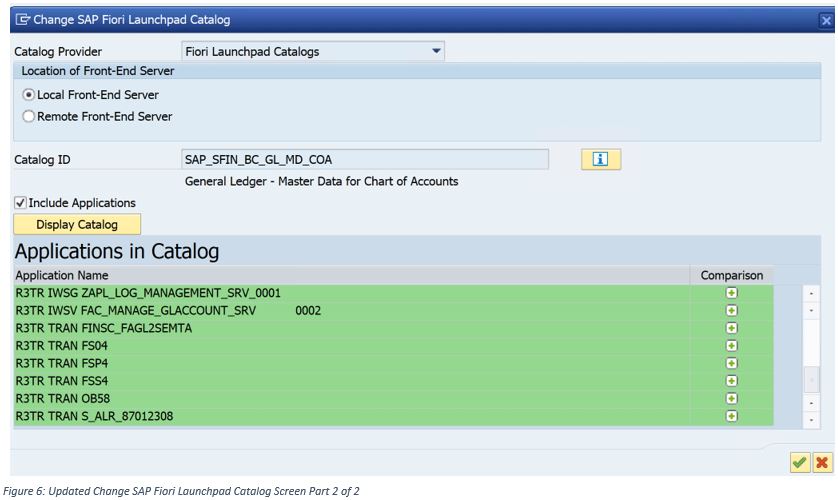This screenshot has height=500, width=838.
Task: Click the Catalog ID input field
Action: click(365, 159)
